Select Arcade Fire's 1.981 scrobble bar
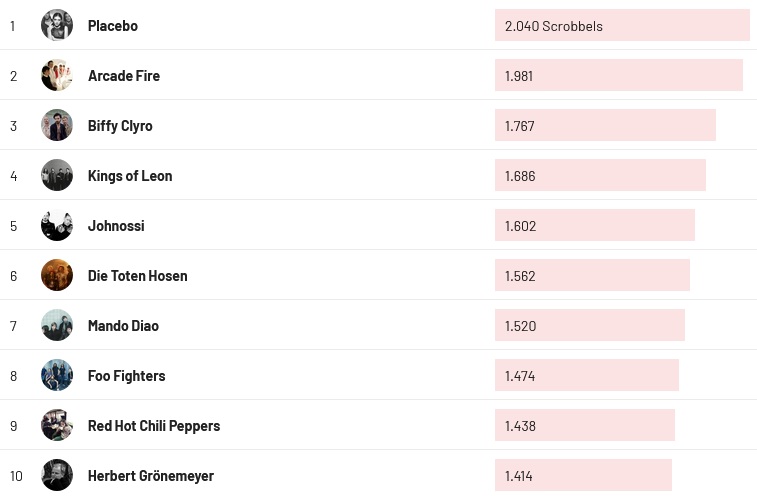This screenshot has height=497, width=757. pyautogui.click(x=618, y=76)
